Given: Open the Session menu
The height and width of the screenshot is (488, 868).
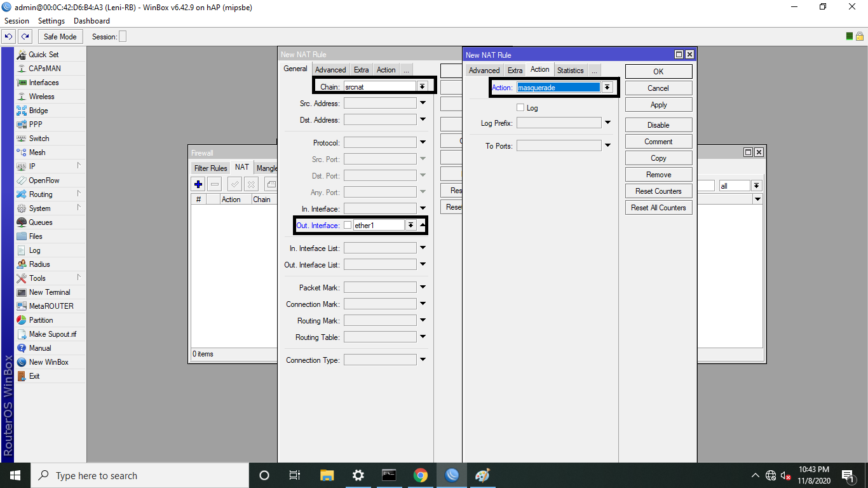Looking at the screenshot, I should click(17, 21).
